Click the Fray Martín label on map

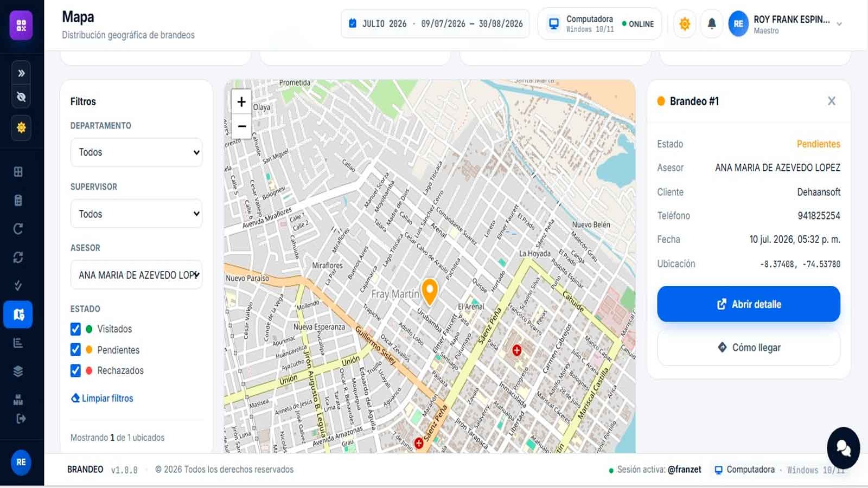(395, 294)
